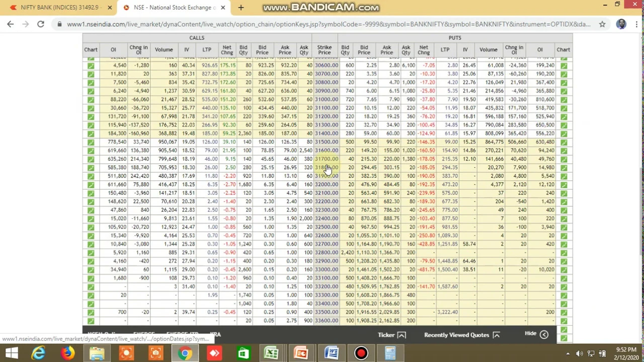This screenshot has height=362, width=644.
Task: Open call chart icon for 30600.00 strike row
Action: (x=91, y=65)
